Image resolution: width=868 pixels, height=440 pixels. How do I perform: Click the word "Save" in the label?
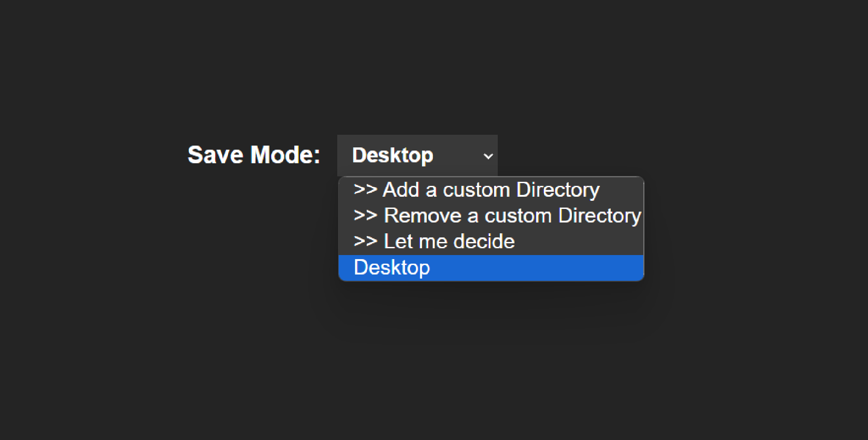click(x=216, y=155)
